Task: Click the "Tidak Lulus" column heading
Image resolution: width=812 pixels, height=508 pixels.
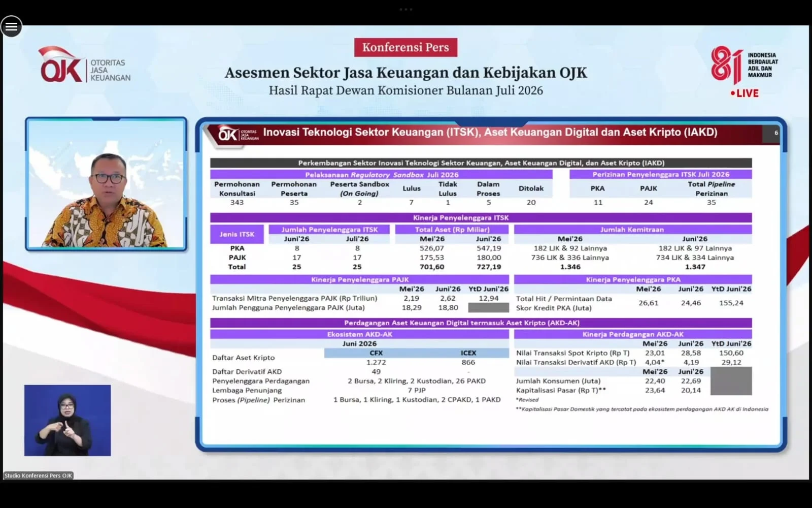Action: (x=448, y=189)
